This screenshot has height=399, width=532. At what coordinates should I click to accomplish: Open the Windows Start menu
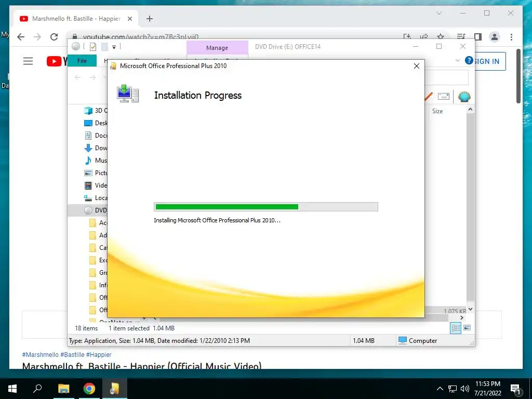12,389
